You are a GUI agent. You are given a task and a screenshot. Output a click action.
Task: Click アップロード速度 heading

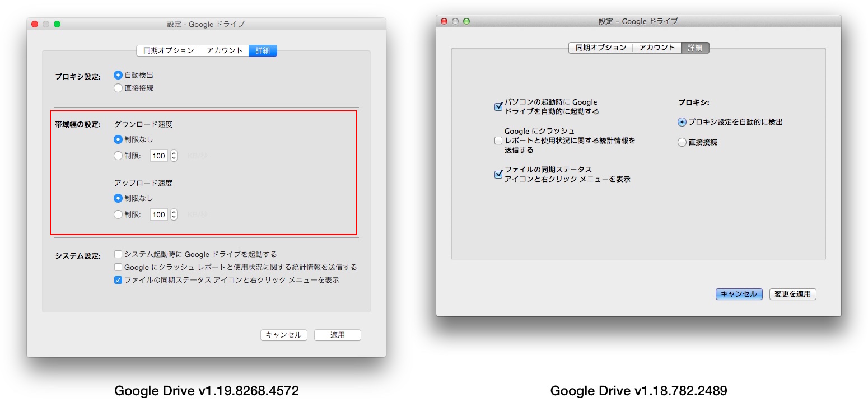coord(143,183)
